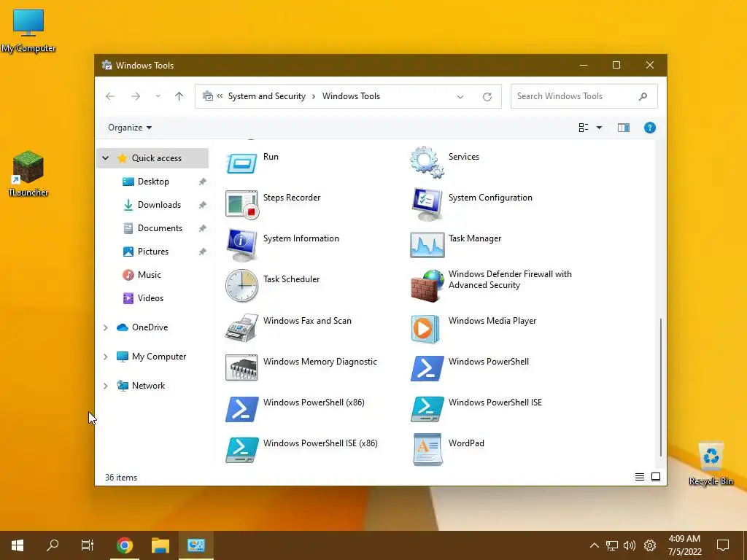Select the System Configuration icon

(427, 204)
